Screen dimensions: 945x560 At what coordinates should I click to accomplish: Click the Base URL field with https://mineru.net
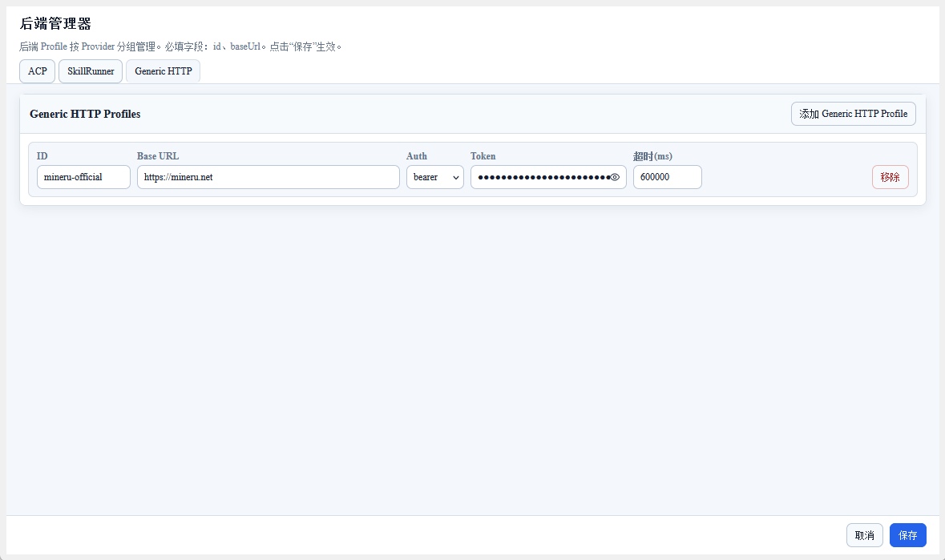[269, 177]
